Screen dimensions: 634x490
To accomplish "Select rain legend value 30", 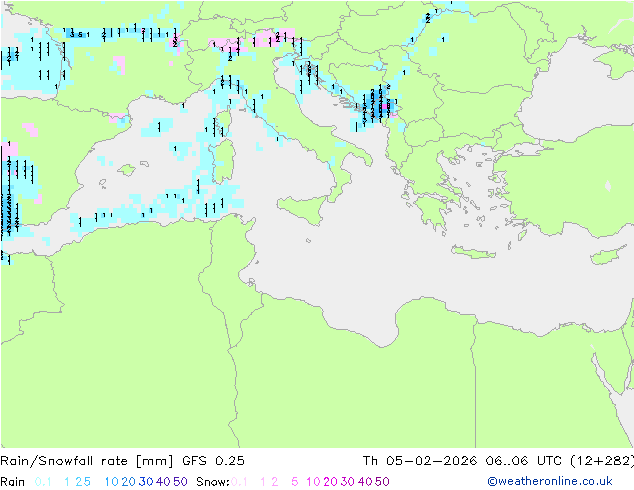I will 146,482.
